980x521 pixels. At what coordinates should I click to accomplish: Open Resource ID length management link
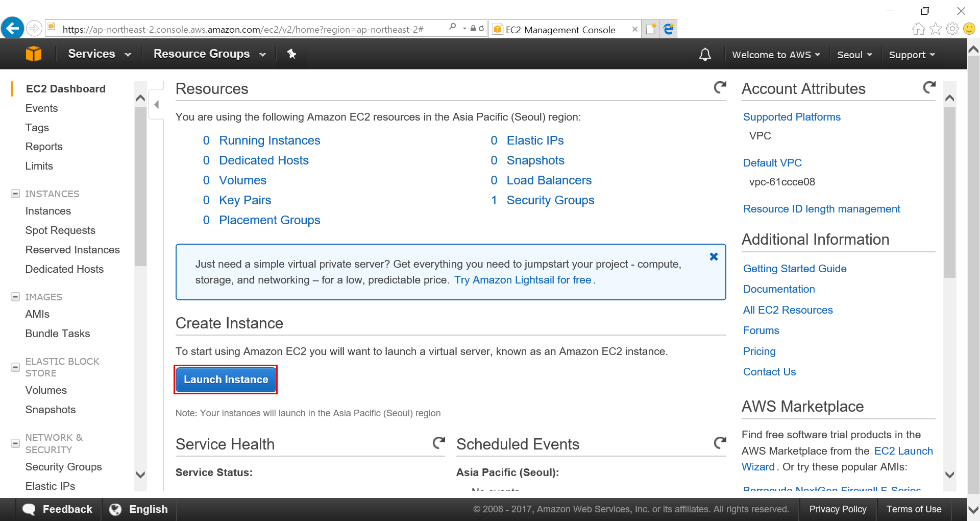tap(821, 209)
